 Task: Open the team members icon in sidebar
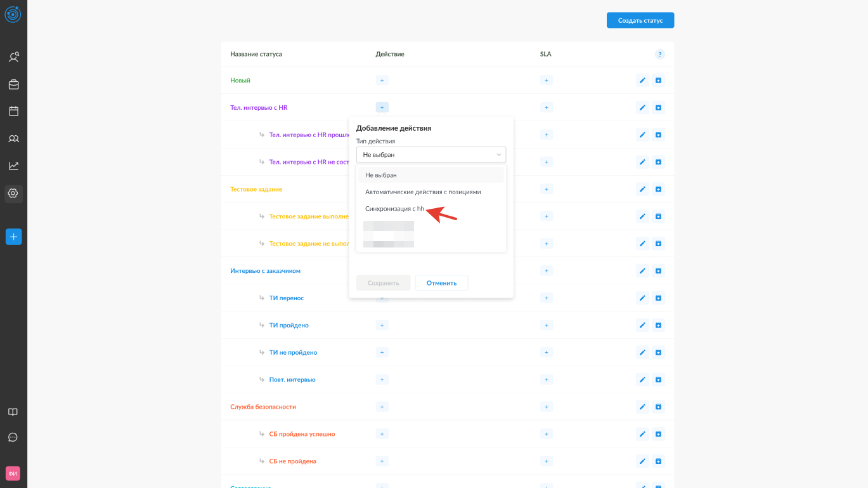tap(13, 138)
